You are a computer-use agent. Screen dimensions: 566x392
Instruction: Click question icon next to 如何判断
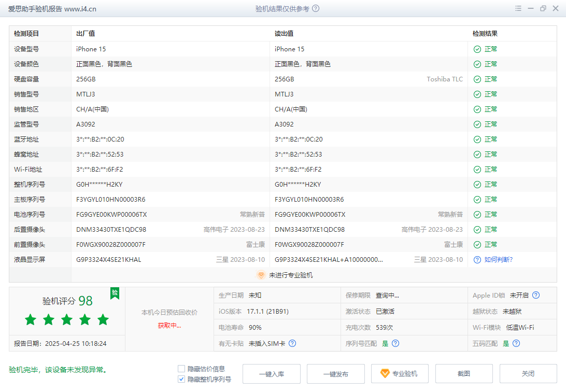(477, 260)
